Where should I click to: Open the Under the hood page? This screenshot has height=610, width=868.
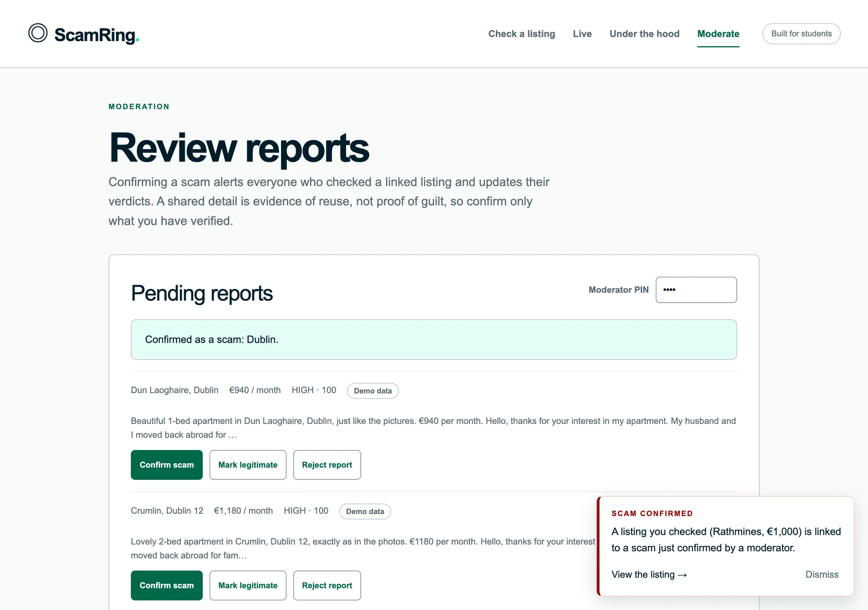[x=644, y=34]
